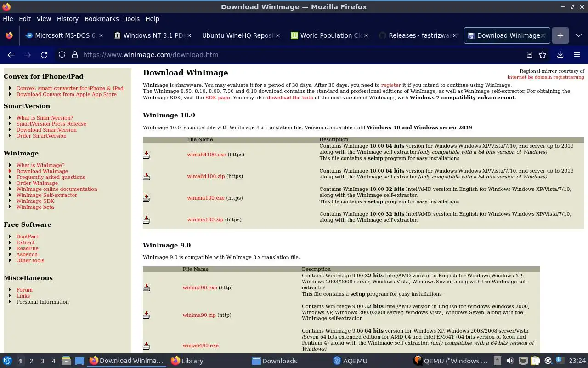Close the Download WinImage tab
This screenshot has width=588, height=368.
pos(543,35)
